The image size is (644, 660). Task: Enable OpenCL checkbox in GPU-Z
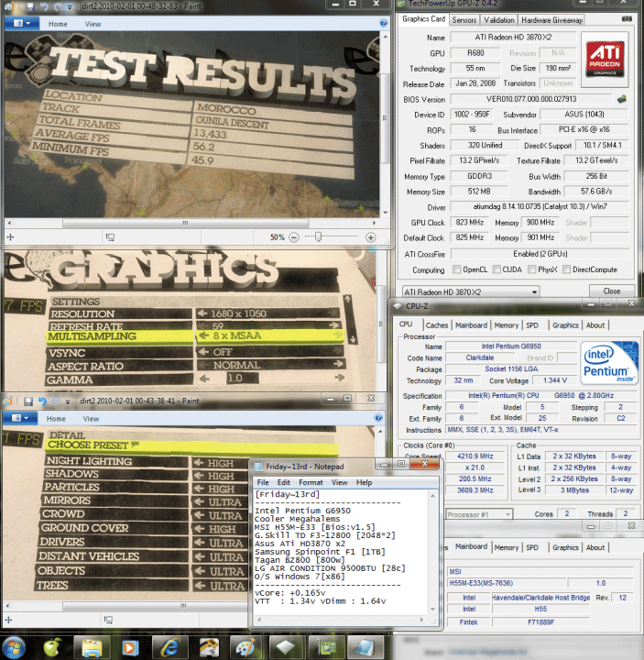tap(456, 269)
